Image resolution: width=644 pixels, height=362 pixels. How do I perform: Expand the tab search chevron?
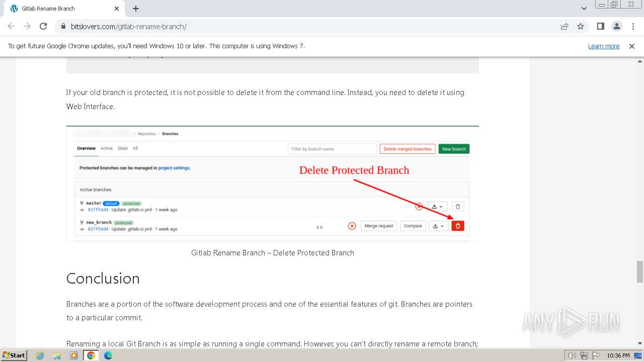click(x=584, y=9)
